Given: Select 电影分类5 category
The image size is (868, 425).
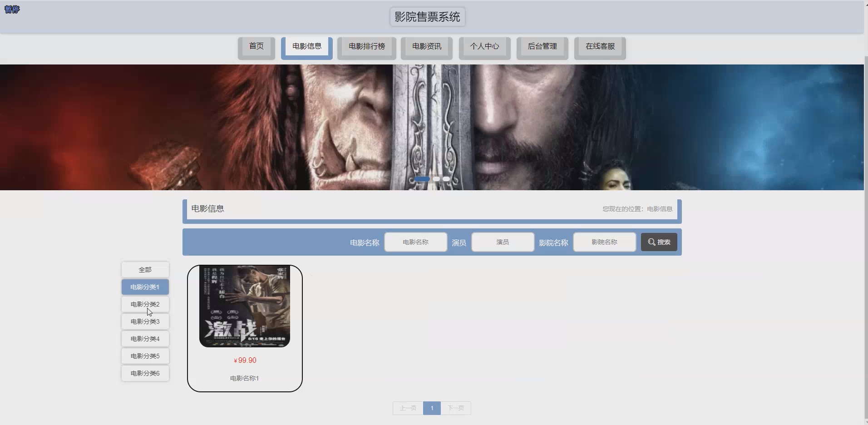Looking at the screenshot, I should click(x=145, y=356).
